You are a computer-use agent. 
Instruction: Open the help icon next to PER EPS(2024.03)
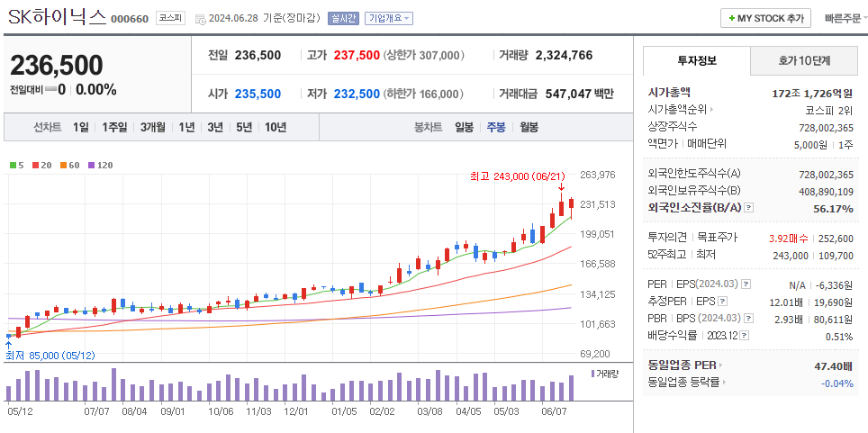click(746, 284)
